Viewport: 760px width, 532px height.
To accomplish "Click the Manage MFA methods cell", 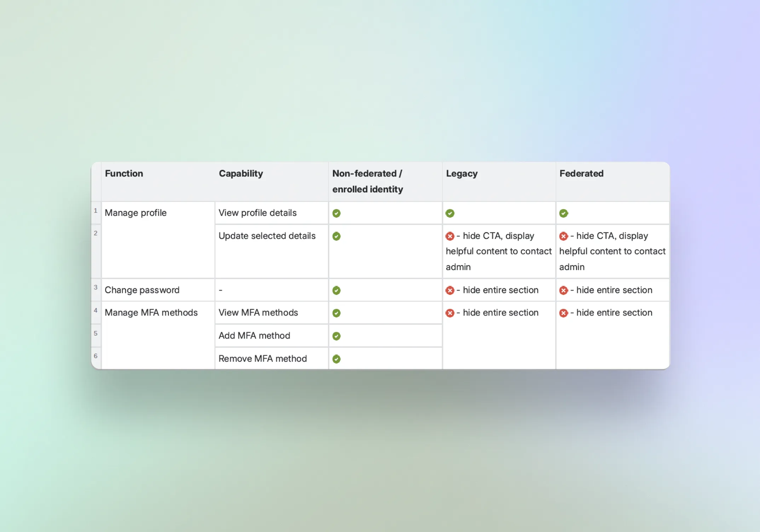I will 151,313.
